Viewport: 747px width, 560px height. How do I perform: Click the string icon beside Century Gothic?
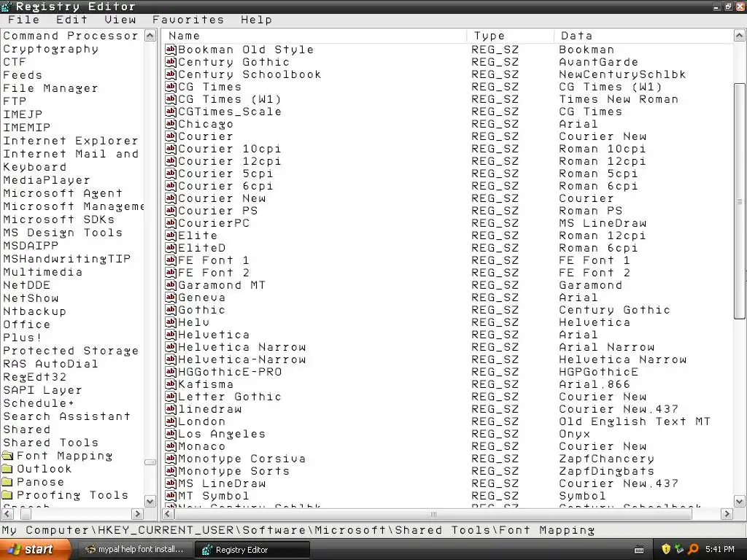click(x=171, y=61)
